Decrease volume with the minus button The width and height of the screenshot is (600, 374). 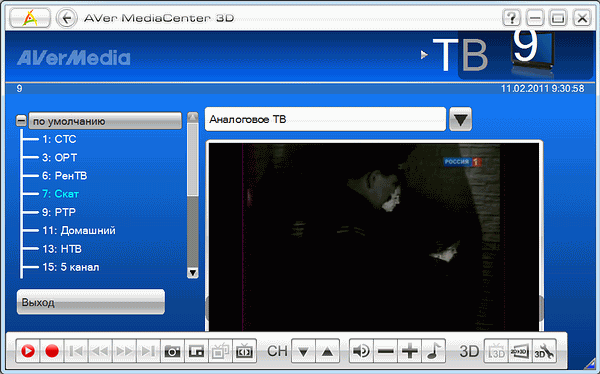[x=386, y=351]
